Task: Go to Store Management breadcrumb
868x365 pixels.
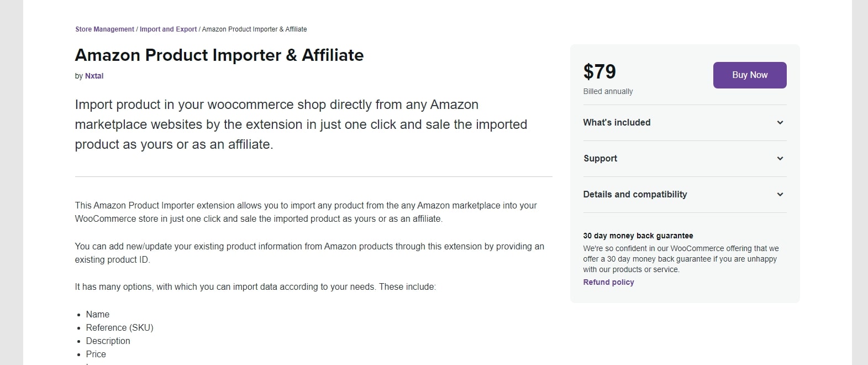Action: pos(104,29)
